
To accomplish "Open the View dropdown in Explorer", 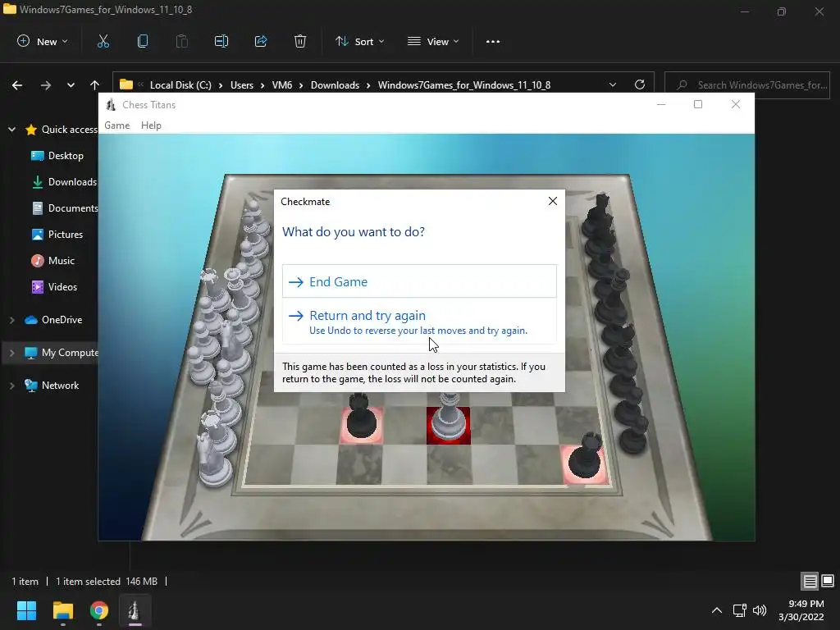I will coord(433,41).
